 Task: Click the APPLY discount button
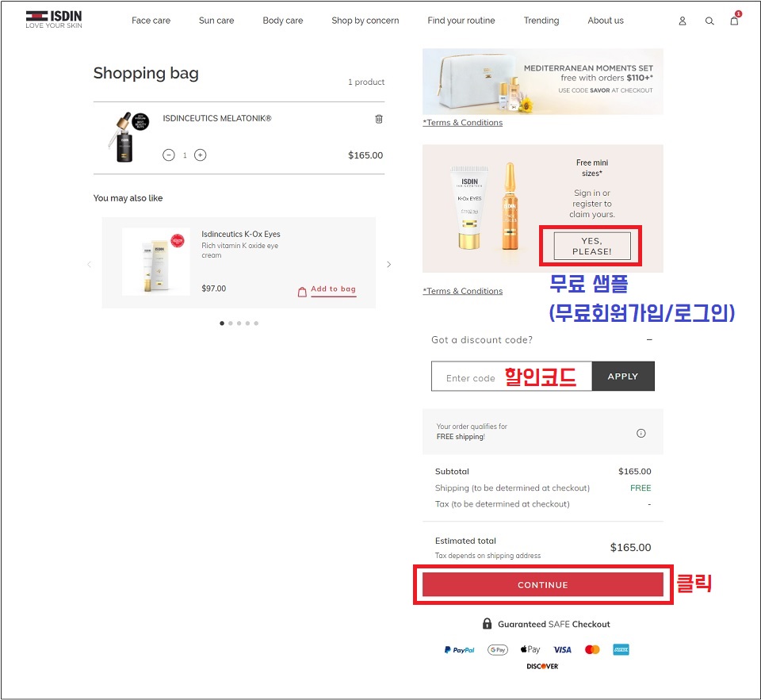click(x=623, y=377)
